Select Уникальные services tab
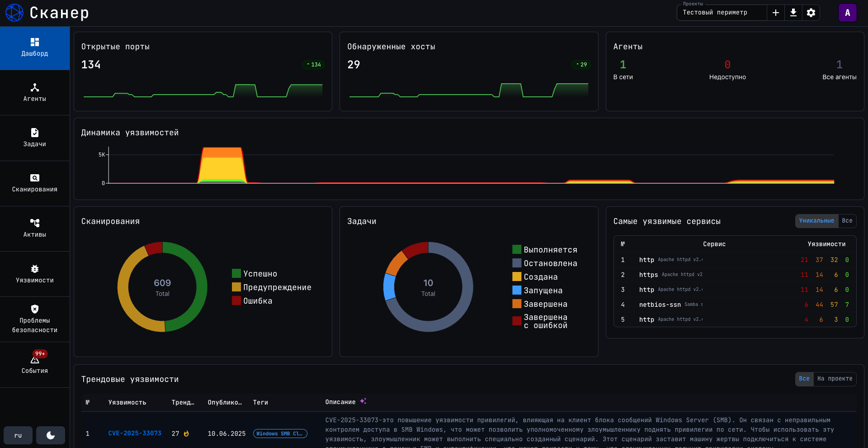Viewport: 868px width, 448px height. click(816, 221)
